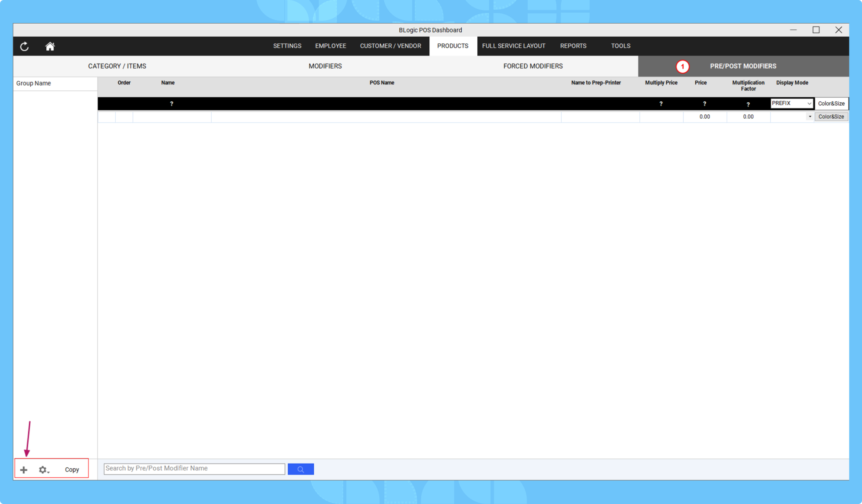Click the POS Name column header
Screen dimensions: 862x504
(382, 83)
